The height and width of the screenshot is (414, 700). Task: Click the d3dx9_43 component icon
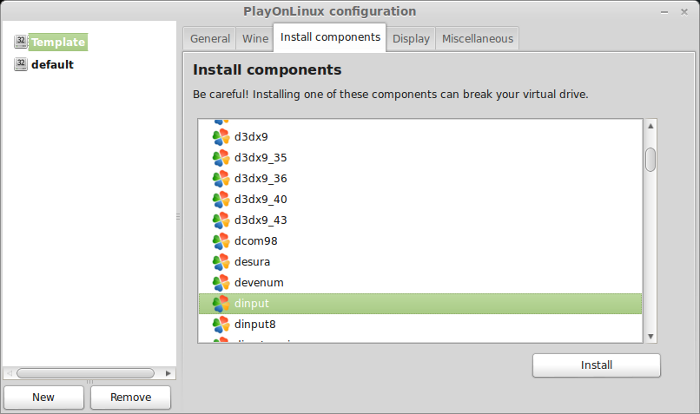[x=221, y=220]
